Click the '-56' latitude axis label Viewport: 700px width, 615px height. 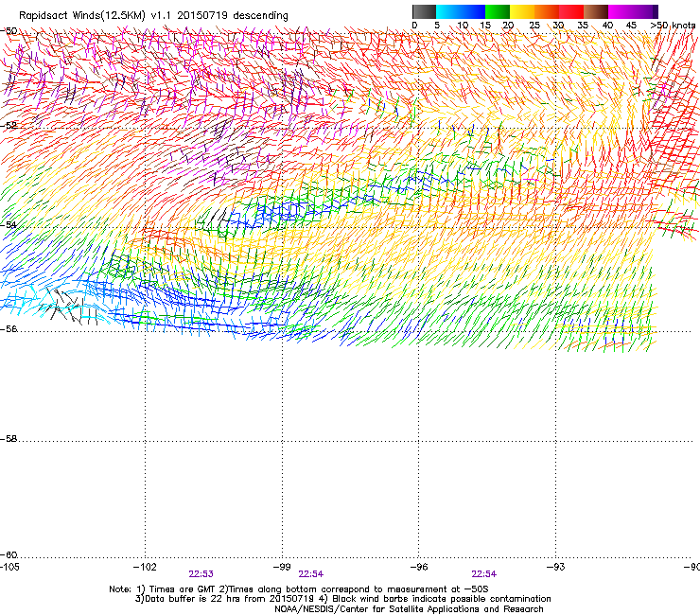click(x=9, y=329)
